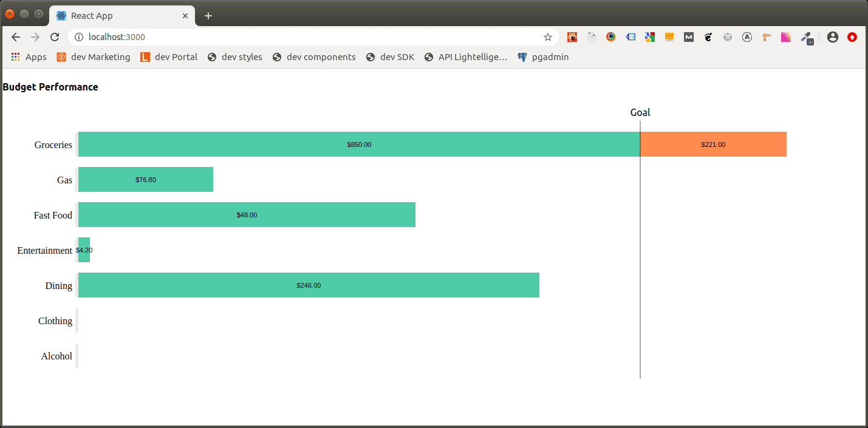868x428 pixels.
Task: Navigate back with the back arrow
Action: [x=16, y=37]
